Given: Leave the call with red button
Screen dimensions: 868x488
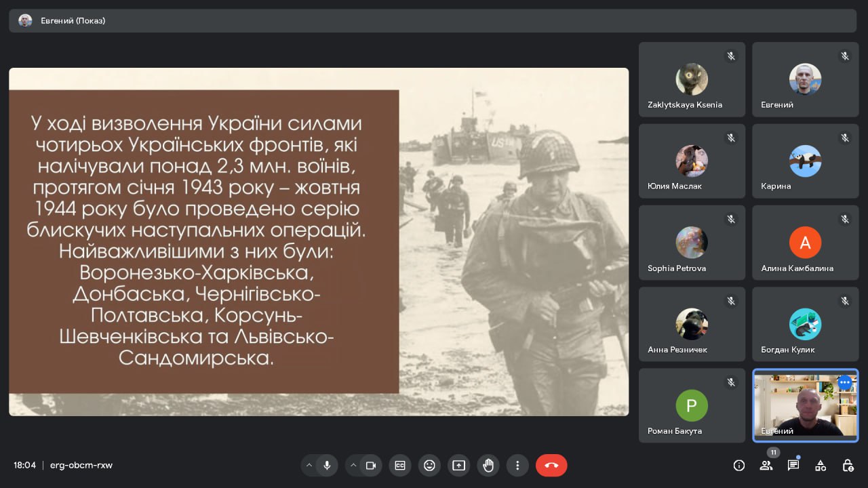Looking at the screenshot, I should 551,466.
